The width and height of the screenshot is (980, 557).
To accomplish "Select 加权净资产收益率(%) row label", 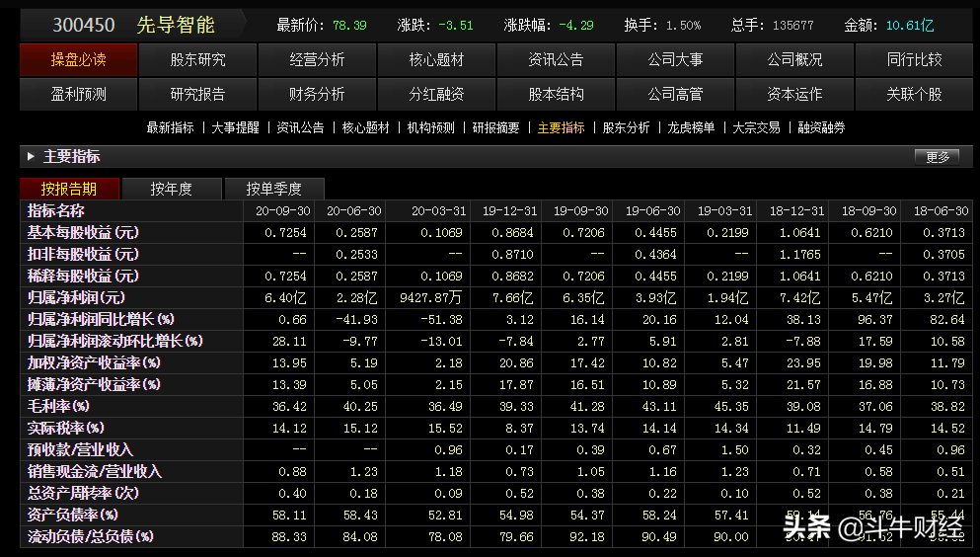I will [x=94, y=362].
